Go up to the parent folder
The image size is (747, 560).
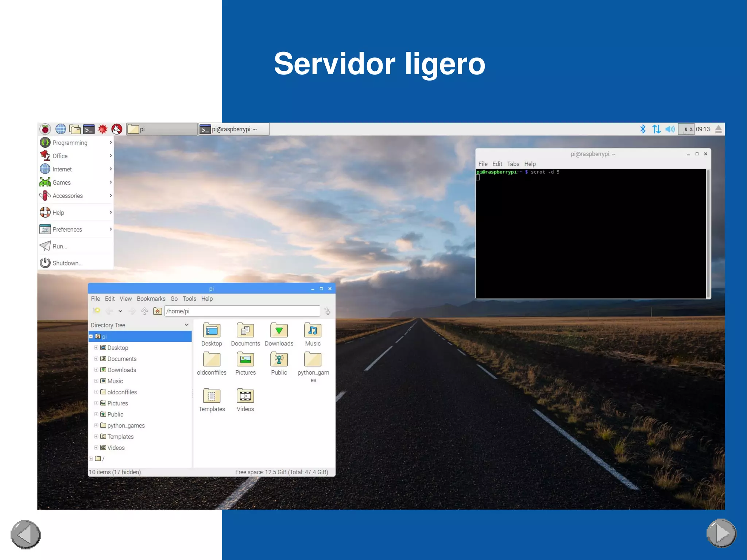pyautogui.click(x=144, y=311)
